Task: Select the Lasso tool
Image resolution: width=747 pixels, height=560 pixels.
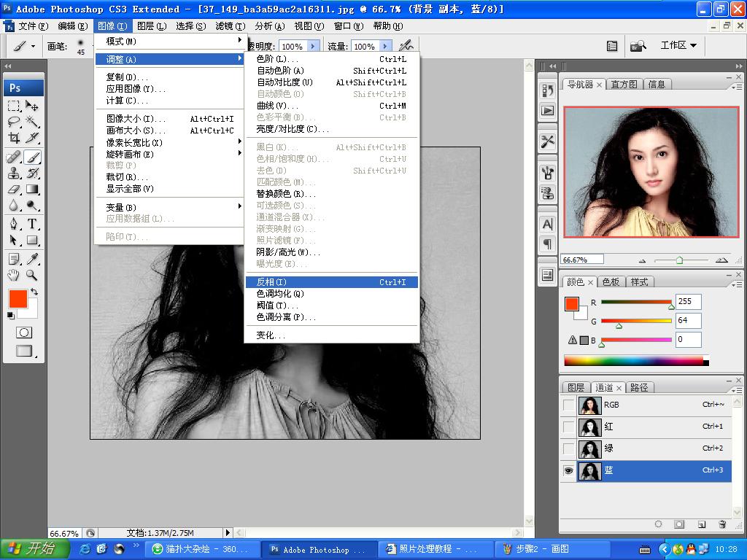Action: point(15,122)
